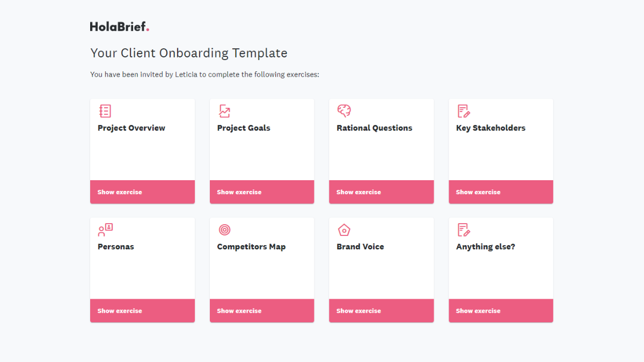Show the Rational Questions exercise

click(381, 191)
